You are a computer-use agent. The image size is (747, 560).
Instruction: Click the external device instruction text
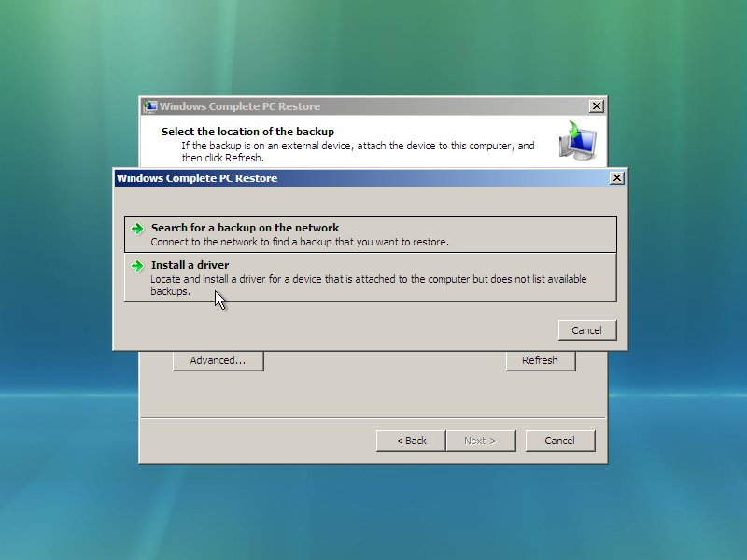click(x=358, y=146)
